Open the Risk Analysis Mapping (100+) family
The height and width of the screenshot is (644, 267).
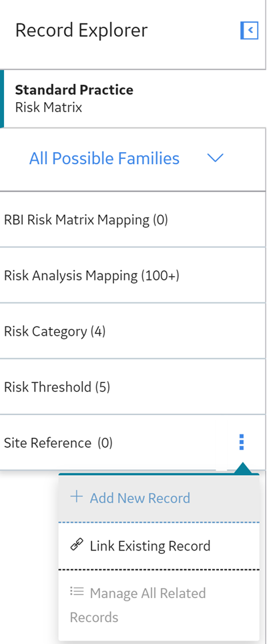(x=133, y=276)
